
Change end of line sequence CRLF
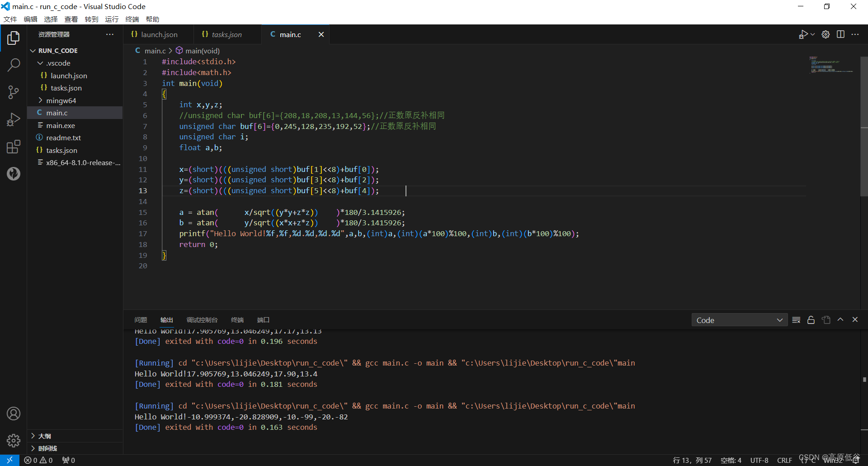pyautogui.click(x=785, y=460)
